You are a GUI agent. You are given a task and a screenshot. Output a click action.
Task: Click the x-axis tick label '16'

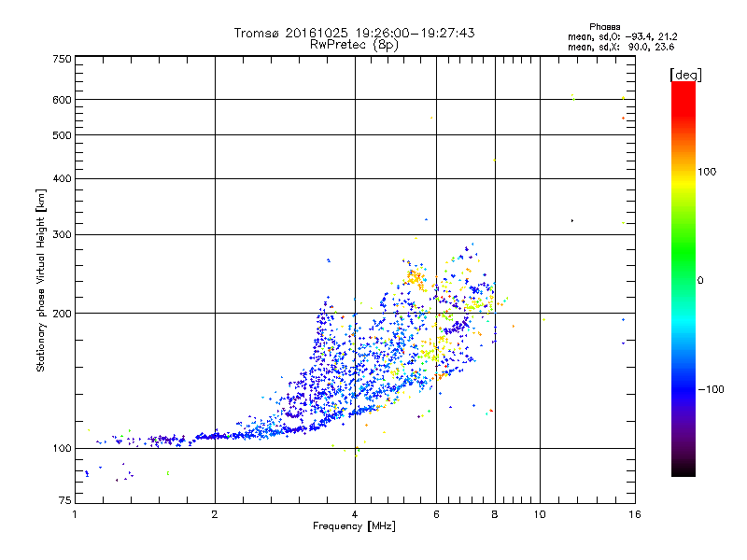point(635,514)
